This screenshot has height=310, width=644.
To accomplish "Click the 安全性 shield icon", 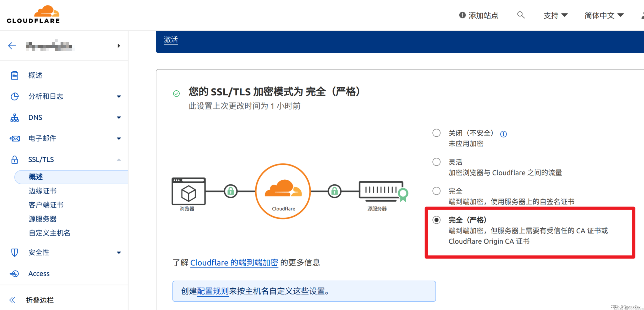I will (15, 252).
